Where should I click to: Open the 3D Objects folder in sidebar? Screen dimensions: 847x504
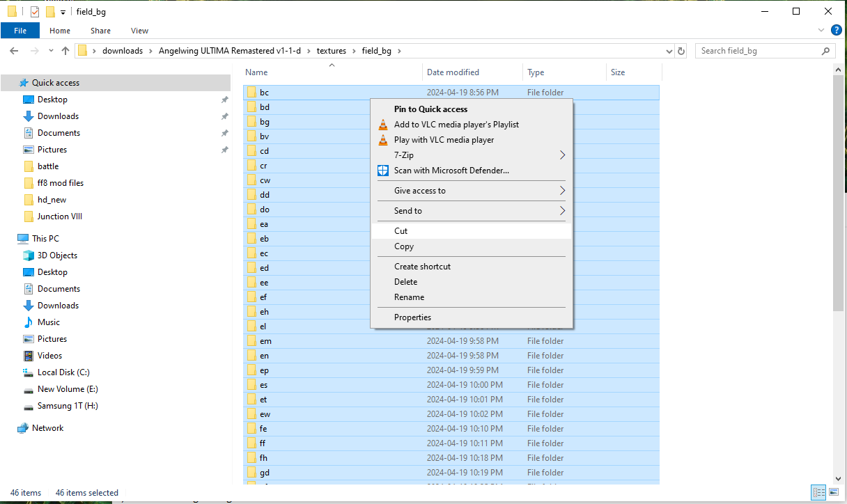57,255
